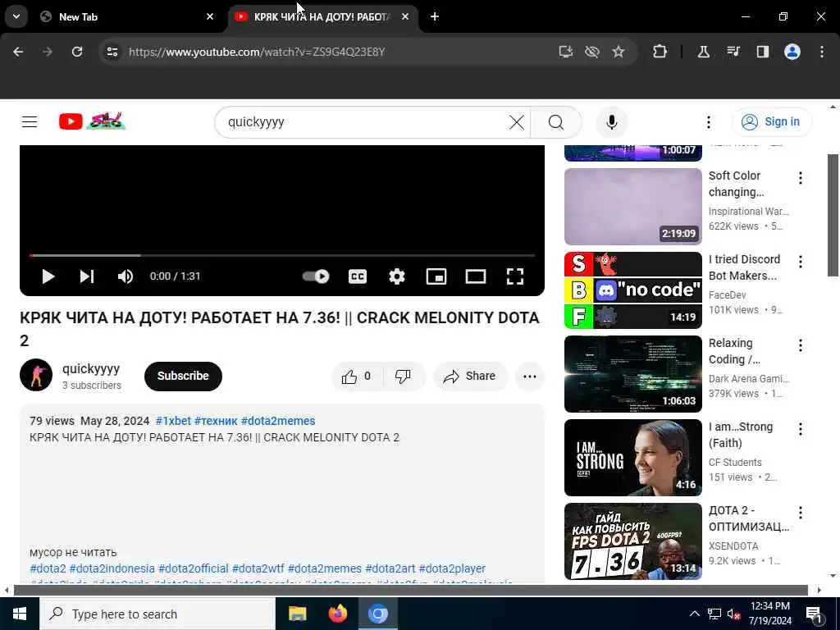Viewport: 840px width, 630px height.
Task: Open #dota2memes hashtag beside the date
Action: pos(278,421)
